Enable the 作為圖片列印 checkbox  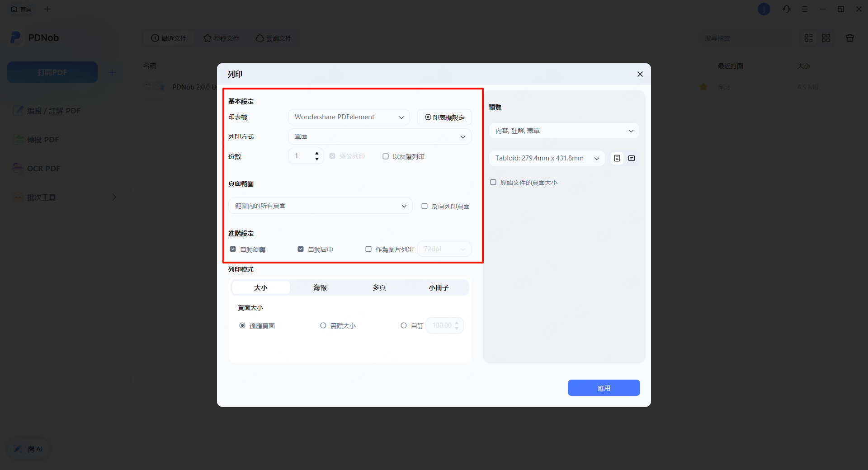[368, 249]
